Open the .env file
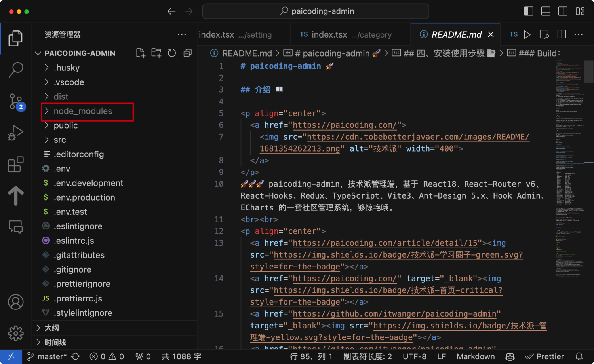The width and height of the screenshot is (594, 364). click(x=114, y=169)
